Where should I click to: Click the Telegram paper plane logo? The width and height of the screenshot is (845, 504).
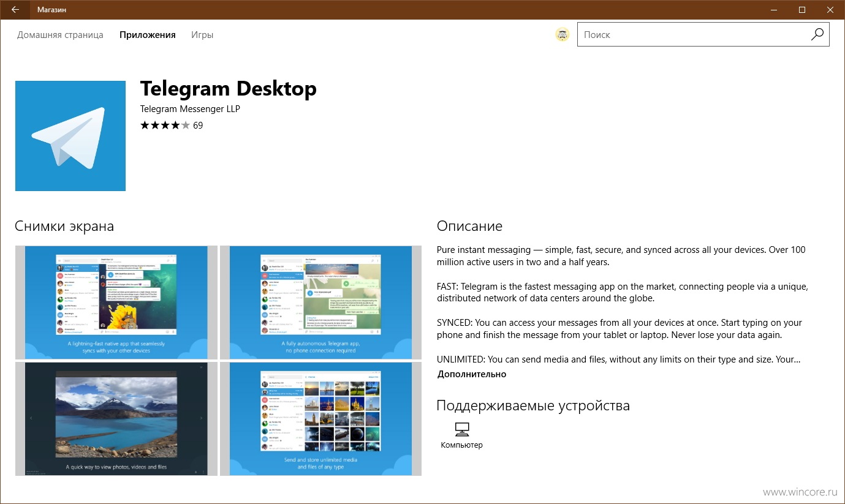coord(70,136)
